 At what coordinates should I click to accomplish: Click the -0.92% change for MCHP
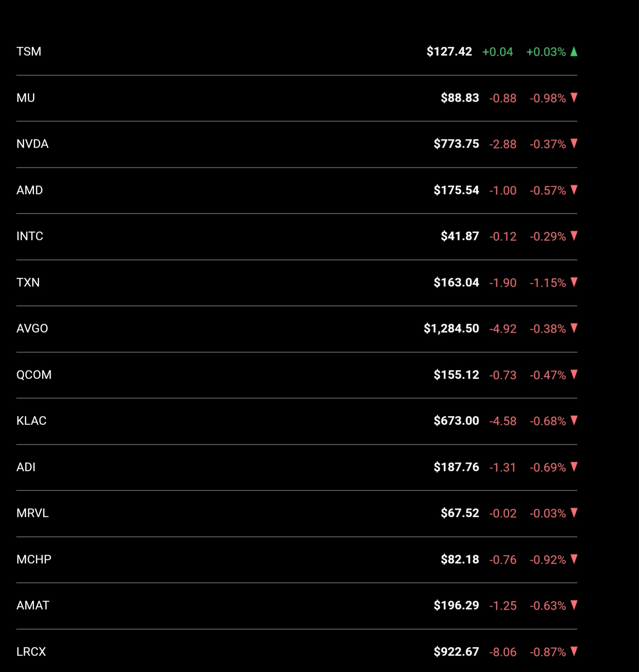[548, 559]
